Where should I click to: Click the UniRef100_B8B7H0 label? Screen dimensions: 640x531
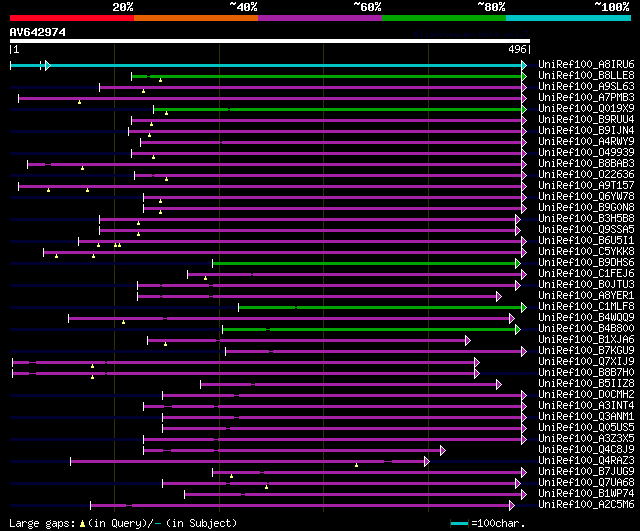pos(586,373)
